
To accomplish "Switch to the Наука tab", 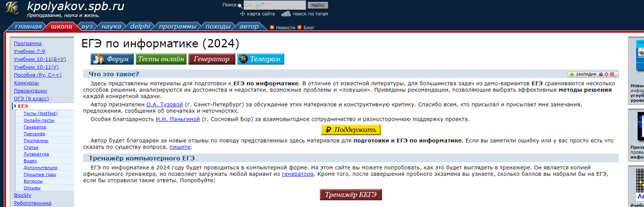I will pyautogui.click(x=111, y=26).
